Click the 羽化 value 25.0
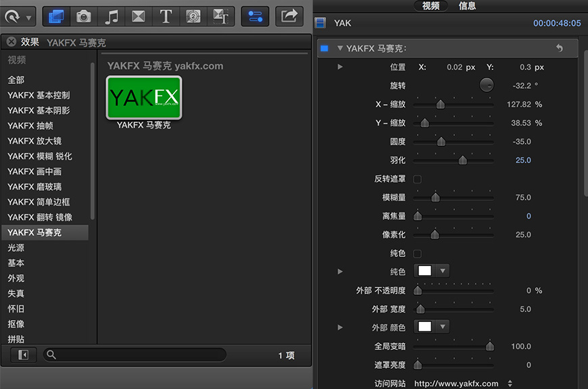Screen dimensions: 588x389 tap(522, 160)
